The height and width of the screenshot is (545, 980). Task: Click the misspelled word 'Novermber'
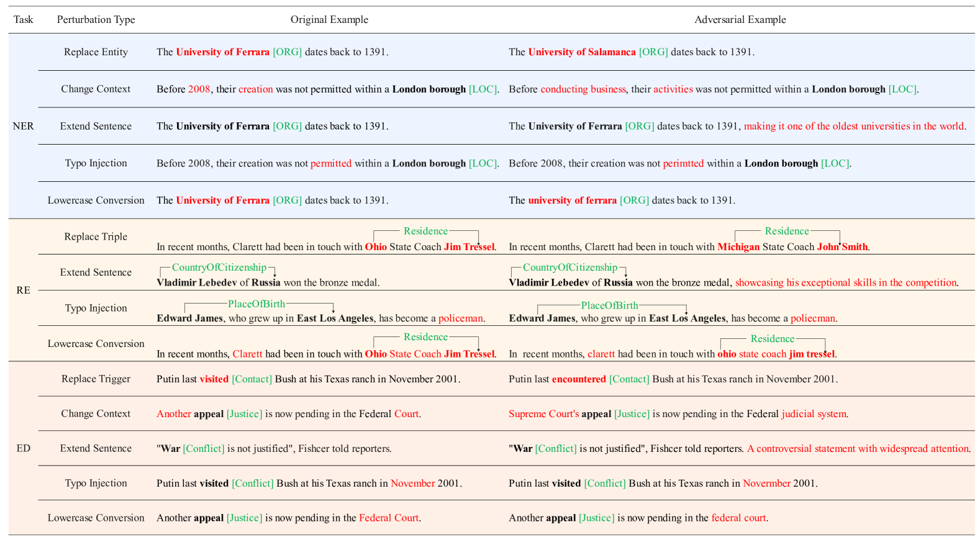(766, 484)
